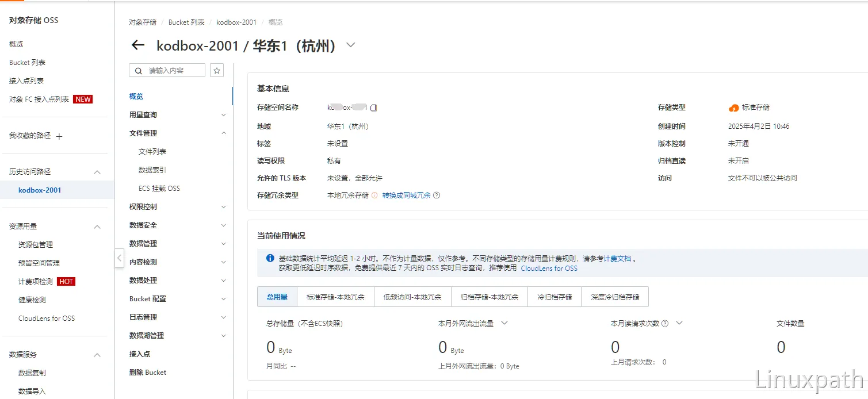This screenshot has width=868, height=399.
Task: Switch to the 标准存储-本地冗余 tab
Action: (335, 297)
